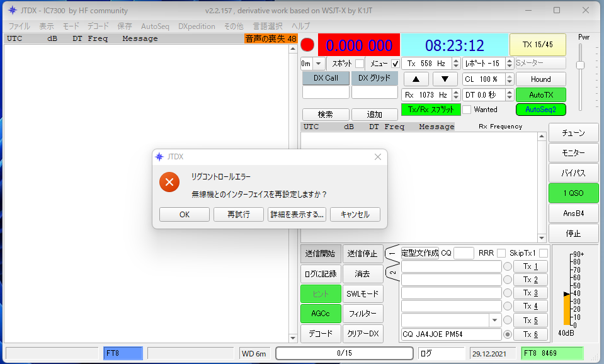Adjust the CL 100 % spinner
The height and width of the screenshot is (364, 604).
coord(510,79)
